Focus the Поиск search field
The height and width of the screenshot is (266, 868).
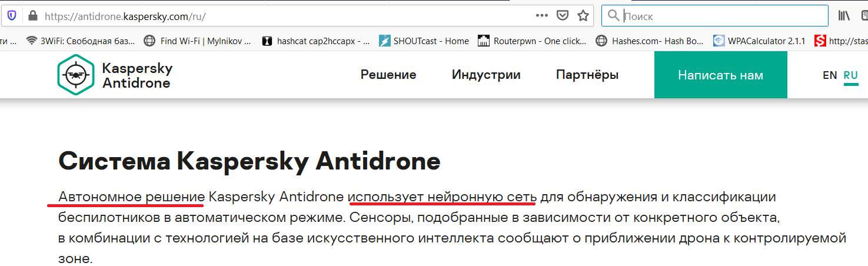tap(721, 16)
